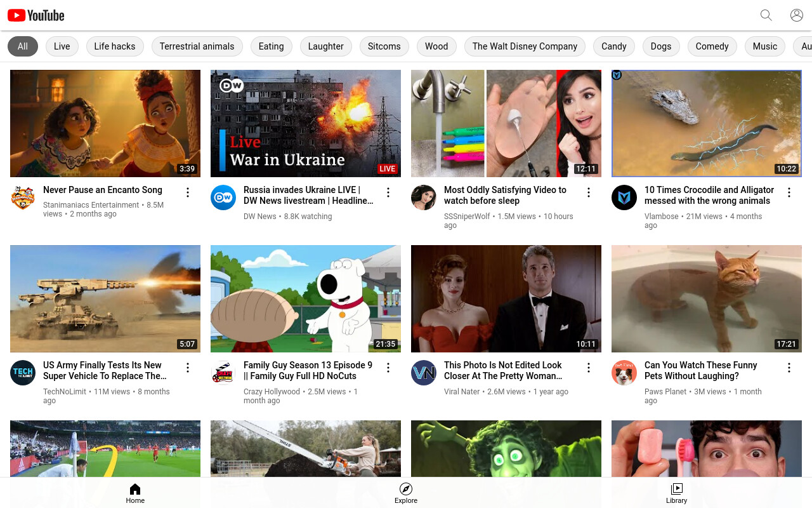Open the Library tab
Image resolution: width=812 pixels, height=508 pixels.
[676, 493]
